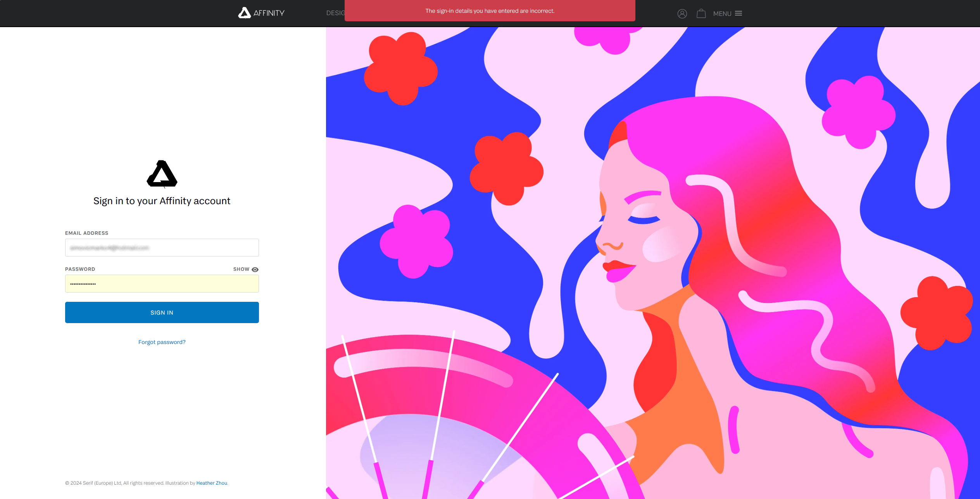The image size is (980, 499).
Task: Open the Heather Zhou illustrator link
Action: (x=212, y=483)
